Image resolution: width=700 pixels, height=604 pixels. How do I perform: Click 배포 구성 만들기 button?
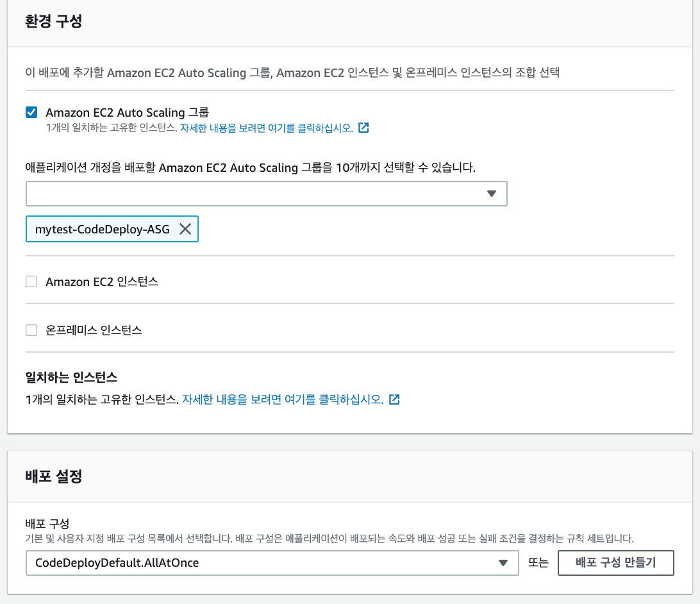[x=615, y=562]
